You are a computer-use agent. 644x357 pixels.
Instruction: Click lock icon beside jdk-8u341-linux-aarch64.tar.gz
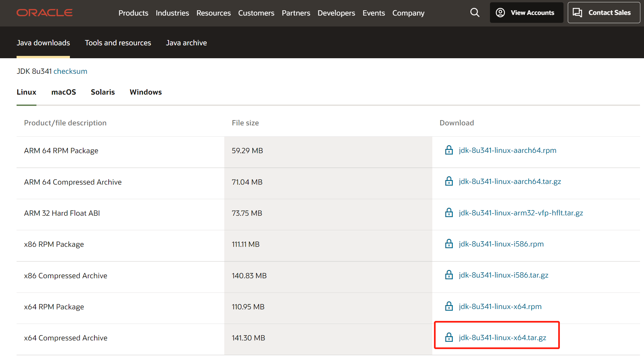click(449, 181)
